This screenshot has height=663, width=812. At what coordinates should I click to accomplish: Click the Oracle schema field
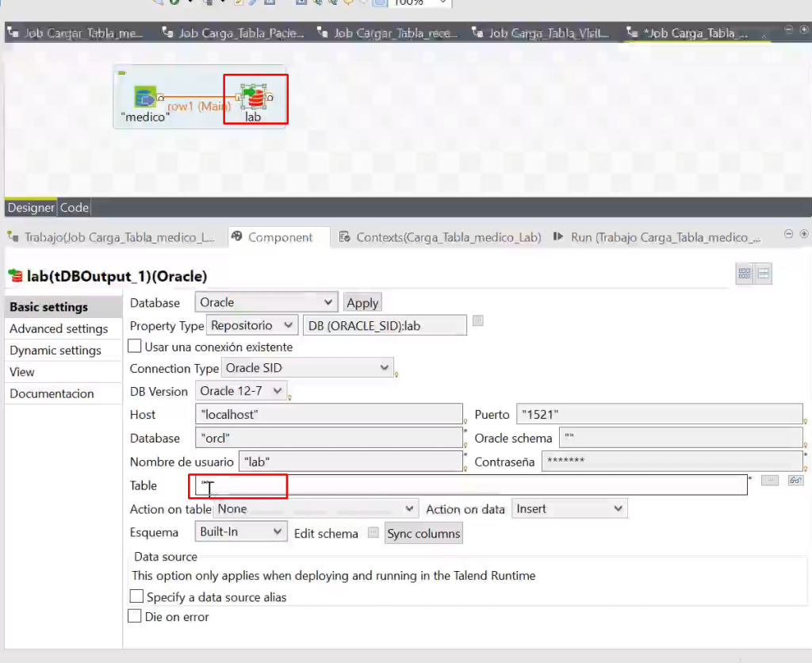point(681,438)
